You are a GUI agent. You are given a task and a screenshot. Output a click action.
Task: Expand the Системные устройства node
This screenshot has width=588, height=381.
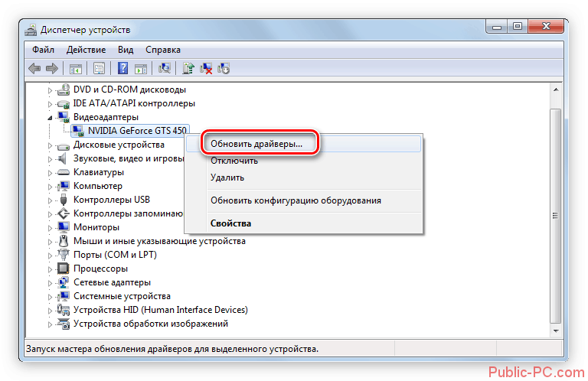(x=50, y=297)
